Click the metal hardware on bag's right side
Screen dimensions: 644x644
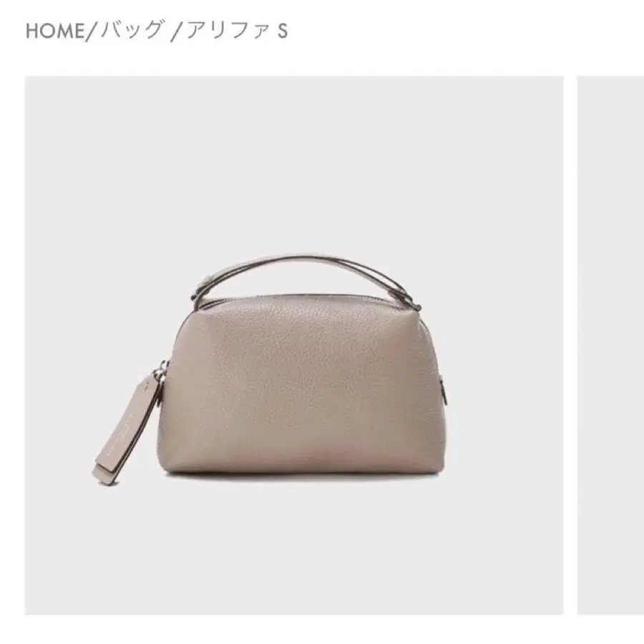(444, 389)
